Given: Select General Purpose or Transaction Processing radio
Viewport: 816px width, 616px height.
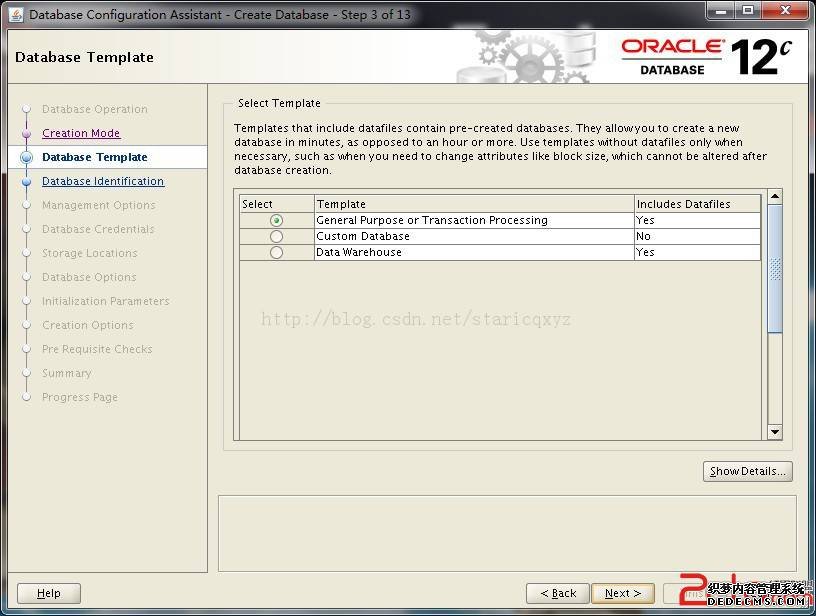Looking at the screenshot, I should click(x=276, y=220).
